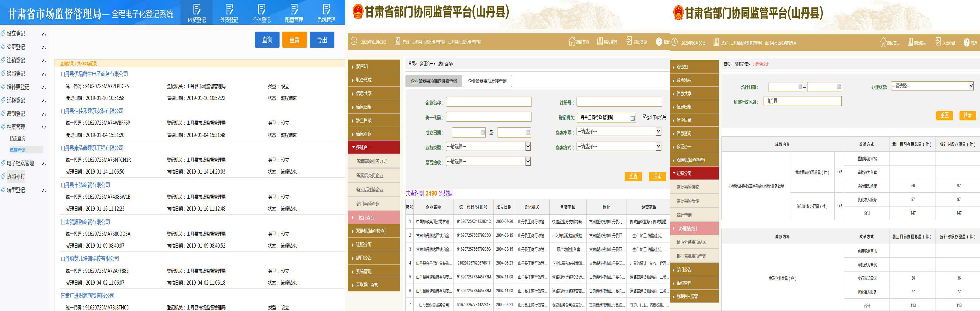Open 甘肃腾源鹏商贸有限公司 record link
This screenshot has width=980, height=311.
85,222
